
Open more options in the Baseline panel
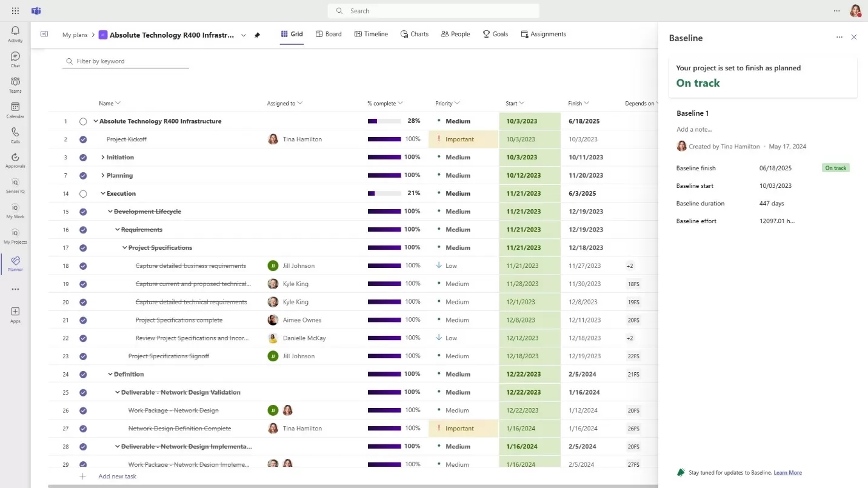839,37
